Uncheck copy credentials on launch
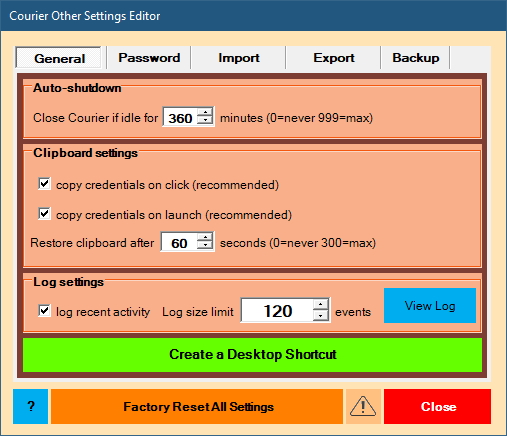 [x=45, y=214]
